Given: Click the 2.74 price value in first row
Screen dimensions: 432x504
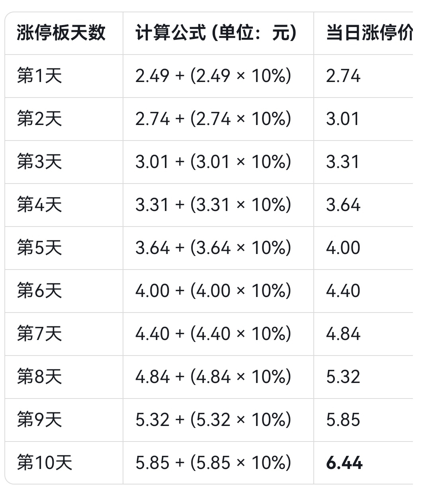Looking at the screenshot, I should [x=343, y=76].
